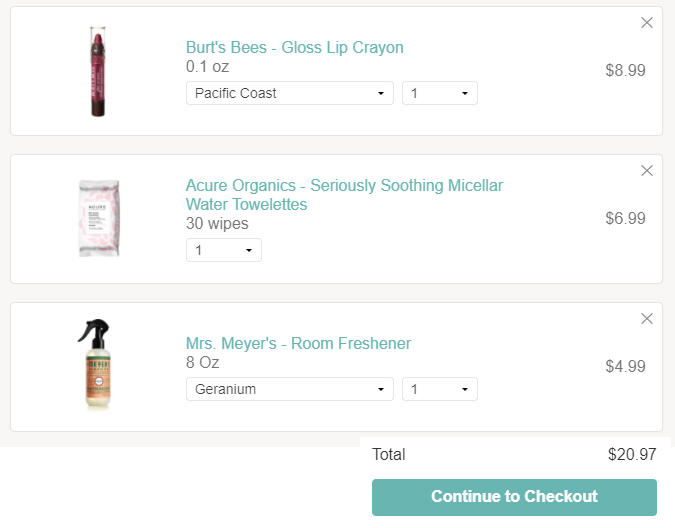
Task: Remove Mrs. Meyer's Room Freshener from cart
Action: click(647, 318)
